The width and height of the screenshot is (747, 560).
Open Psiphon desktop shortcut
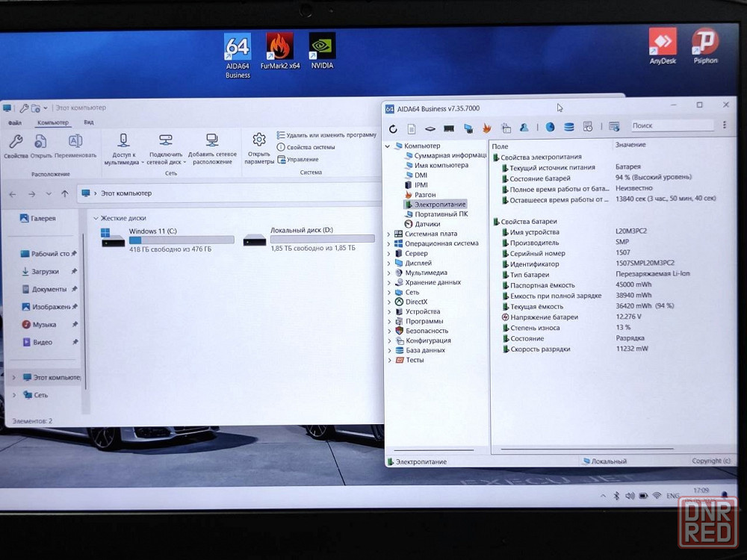[705, 46]
